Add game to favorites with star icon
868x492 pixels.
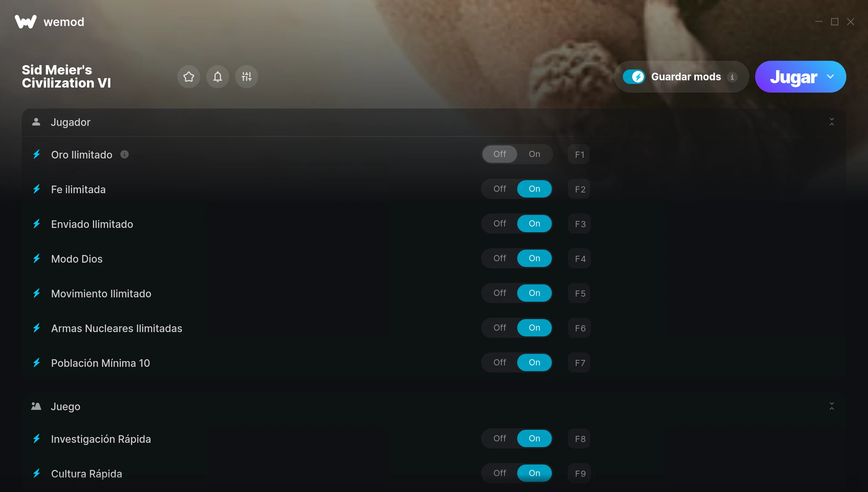[189, 77]
